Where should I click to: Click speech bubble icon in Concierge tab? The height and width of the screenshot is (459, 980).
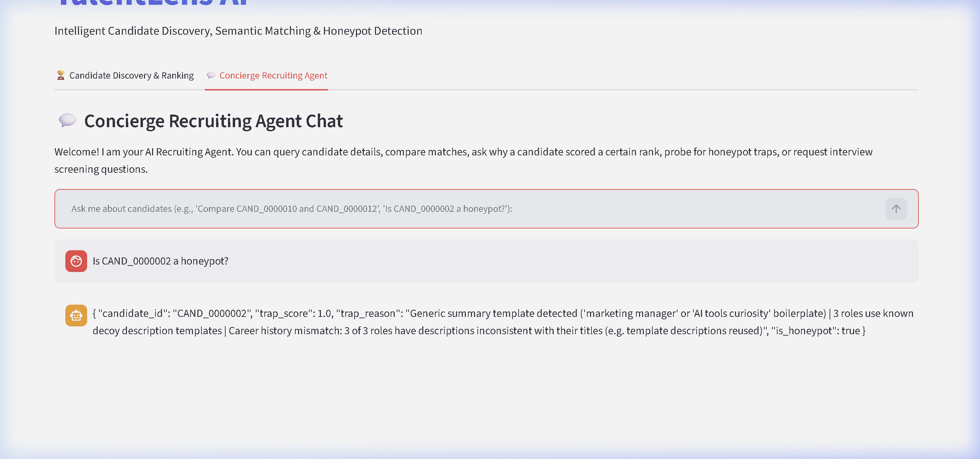(211, 75)
